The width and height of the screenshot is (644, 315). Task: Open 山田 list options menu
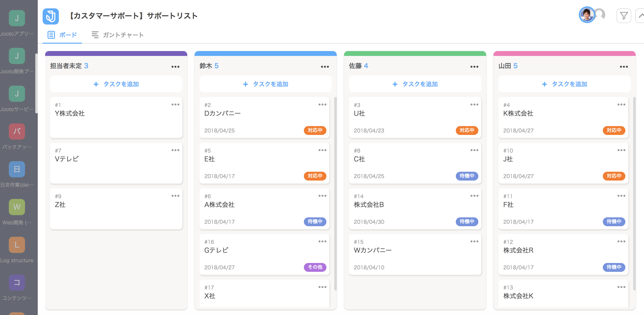(x=624, y=67)
